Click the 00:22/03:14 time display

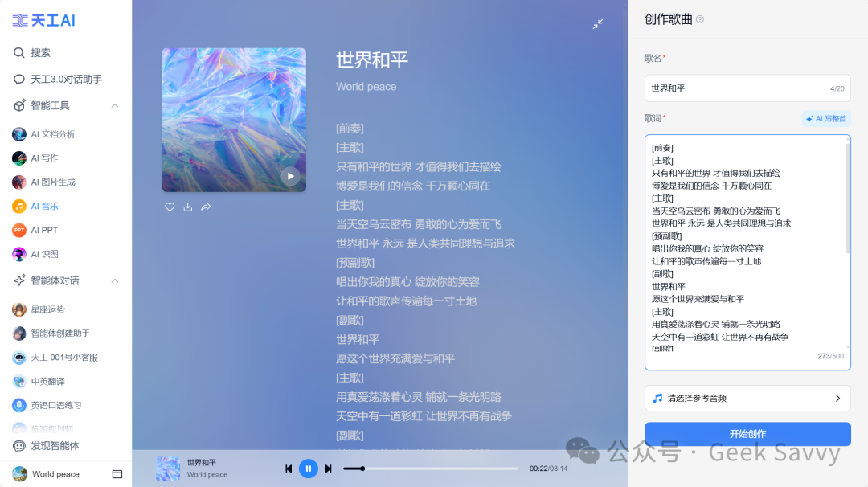(x=549, y=469)
